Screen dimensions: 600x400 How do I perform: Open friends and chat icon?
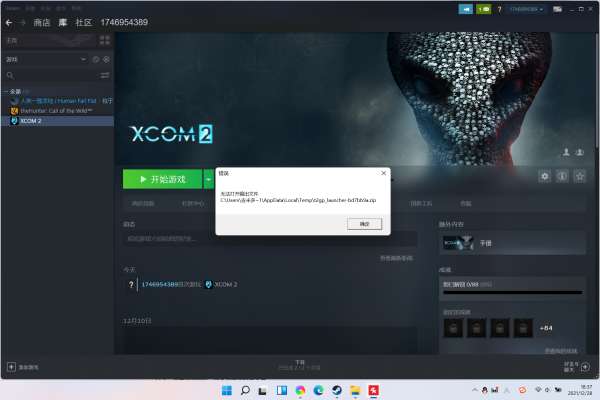(x=585, y=367)
